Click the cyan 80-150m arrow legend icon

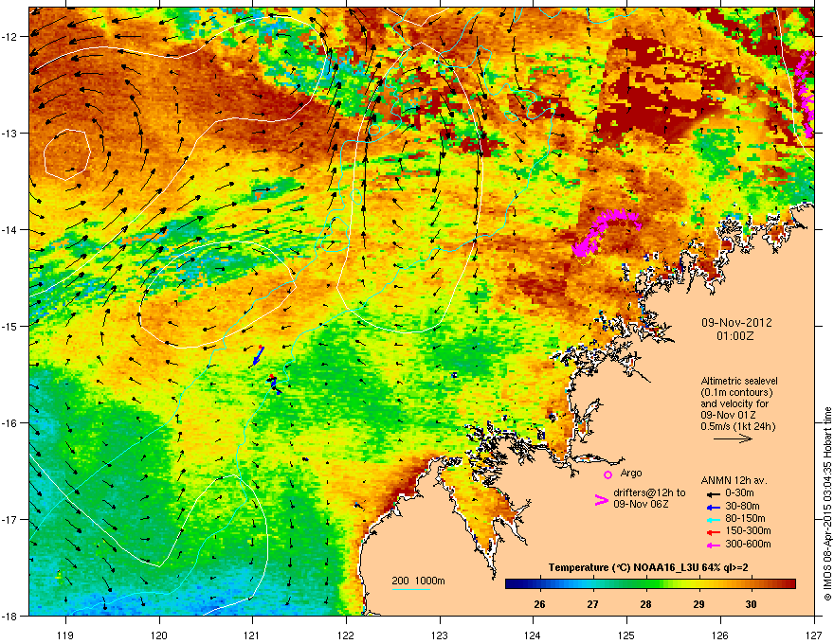click(713, 519)
